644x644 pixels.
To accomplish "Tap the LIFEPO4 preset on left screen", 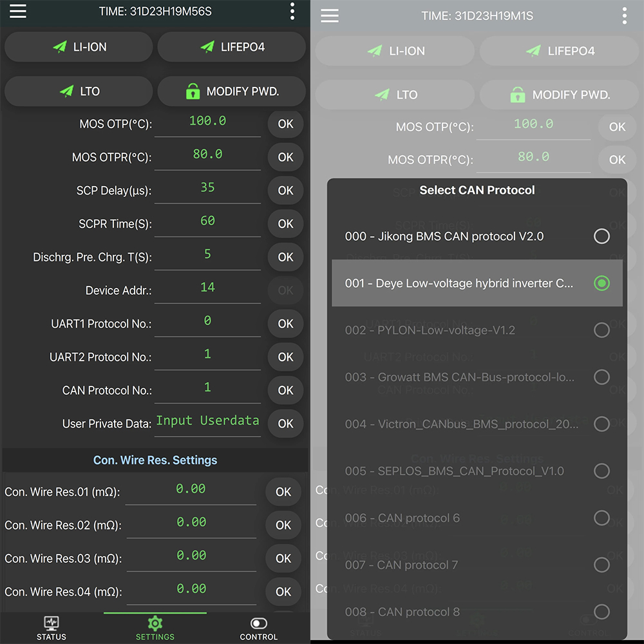I will point(232,47).
